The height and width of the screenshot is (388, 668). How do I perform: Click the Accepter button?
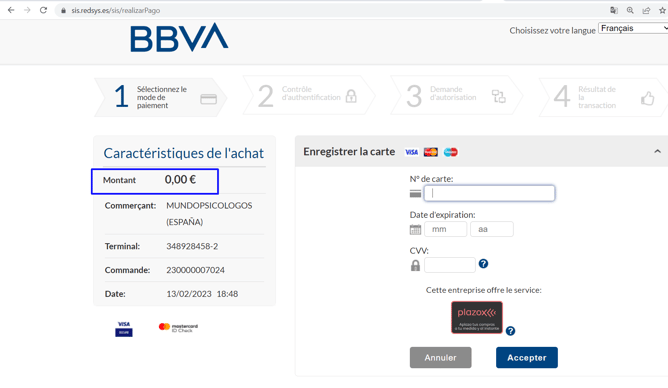click(527, 357)
